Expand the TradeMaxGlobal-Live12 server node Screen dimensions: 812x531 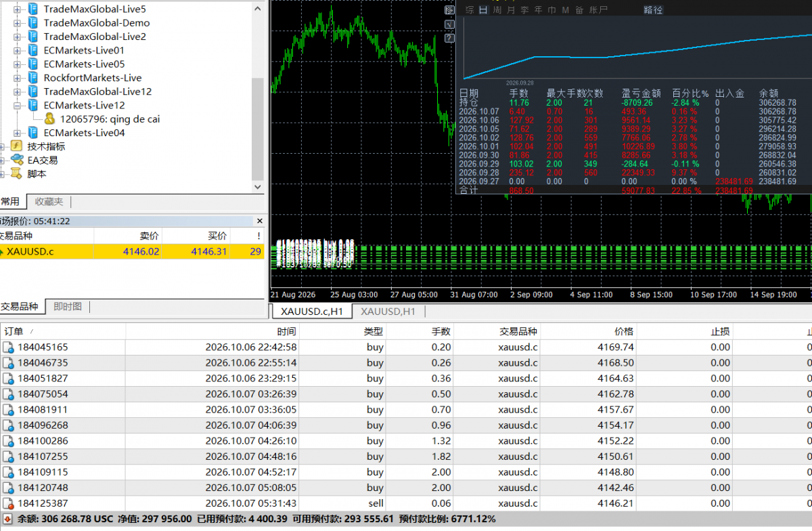(17, 91)
